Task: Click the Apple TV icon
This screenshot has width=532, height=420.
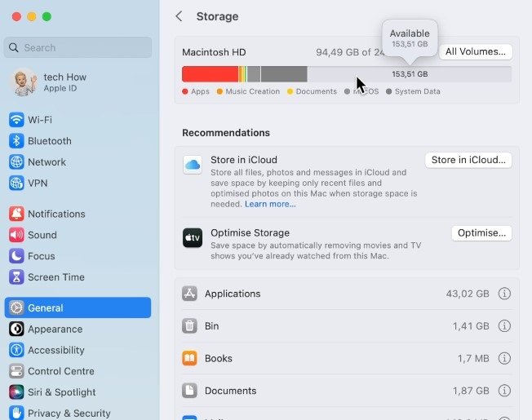Action: pos(193,238)
